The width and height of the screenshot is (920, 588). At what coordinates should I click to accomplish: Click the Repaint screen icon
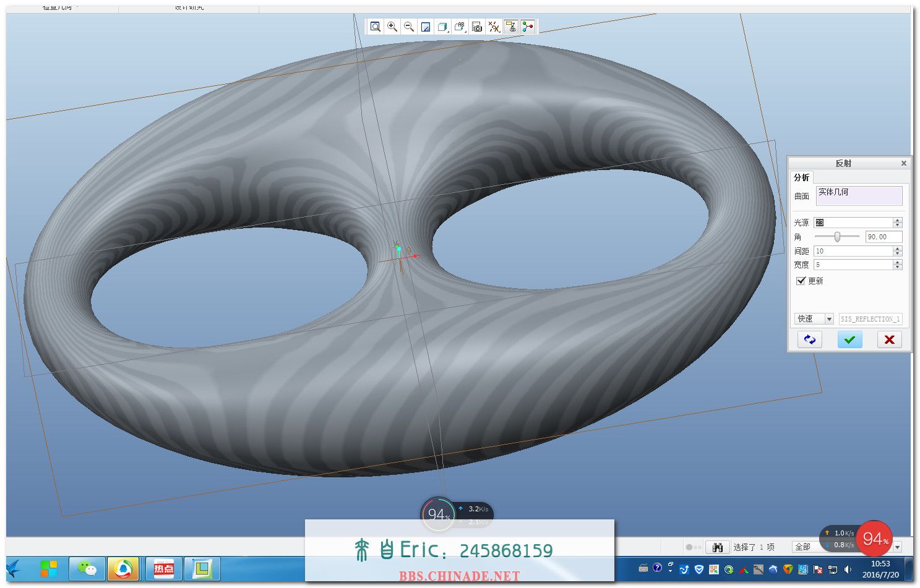(x=426, y=27)
